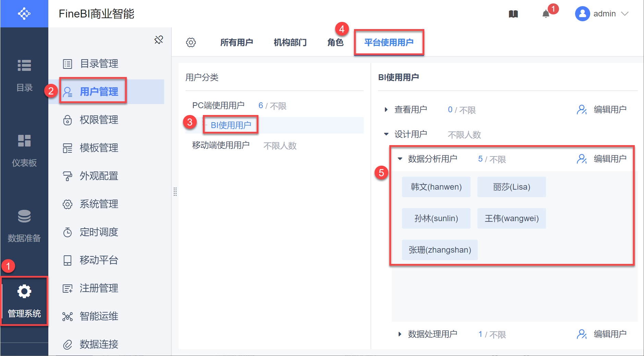Switch to the 机构部门 tab
The height and width of the screenshot is (356, 644).
point(290,42)
